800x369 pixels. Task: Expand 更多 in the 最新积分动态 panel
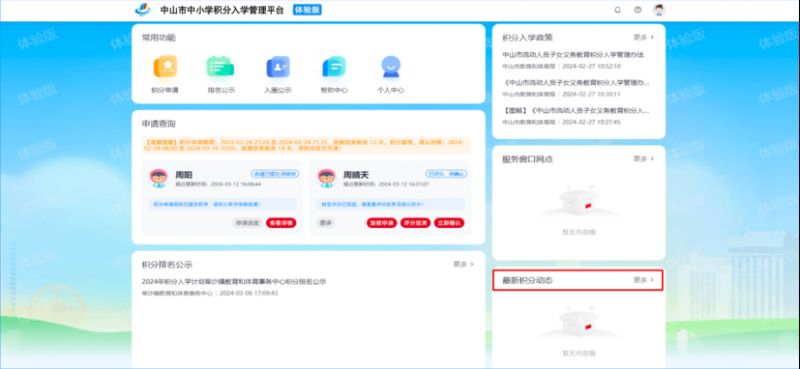644,280
